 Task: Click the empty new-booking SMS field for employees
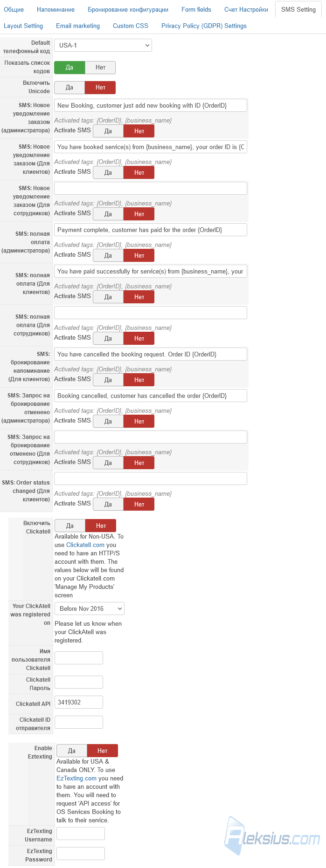click(151, 188)
